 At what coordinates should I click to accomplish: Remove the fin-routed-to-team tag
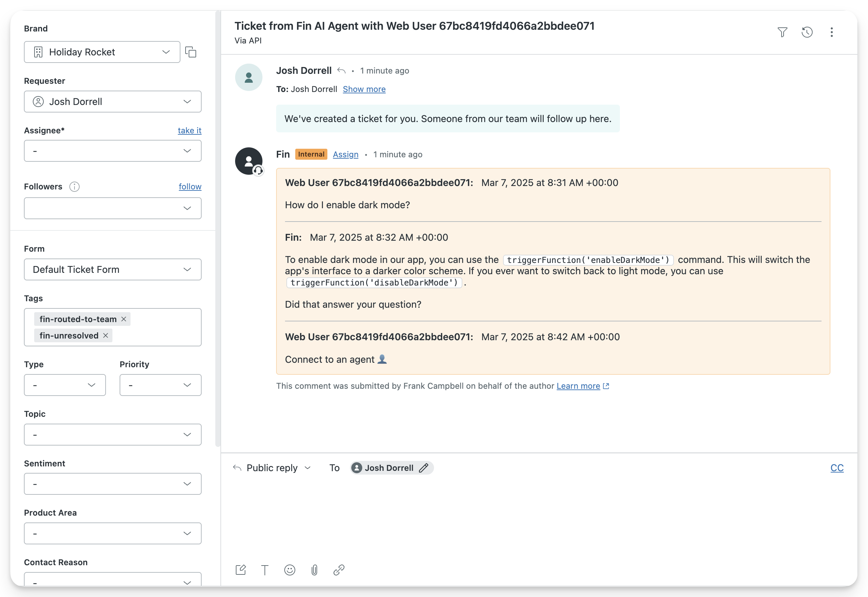[x=124, y=319]
